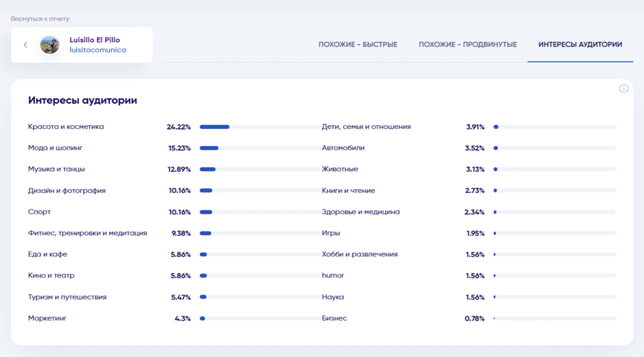The image size is (644, 357).
Task: Open the info icon in the panel corner
Action: pyautogui.click(x=623, y=88)
